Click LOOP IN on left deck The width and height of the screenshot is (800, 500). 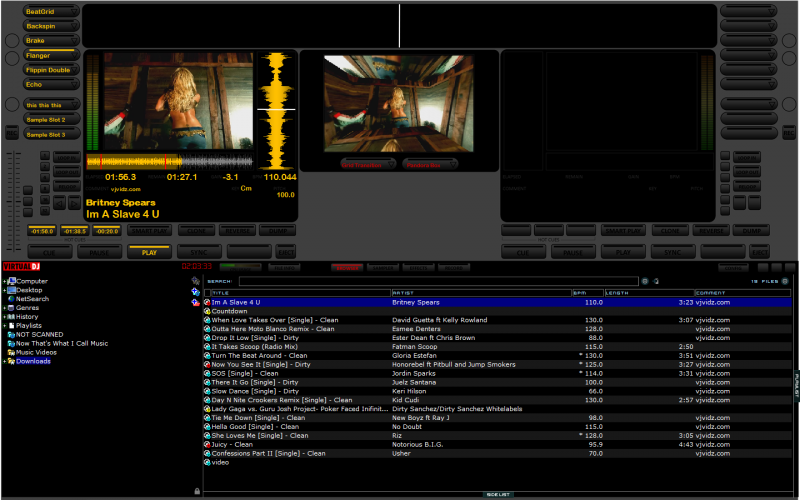tap(67, 158)
